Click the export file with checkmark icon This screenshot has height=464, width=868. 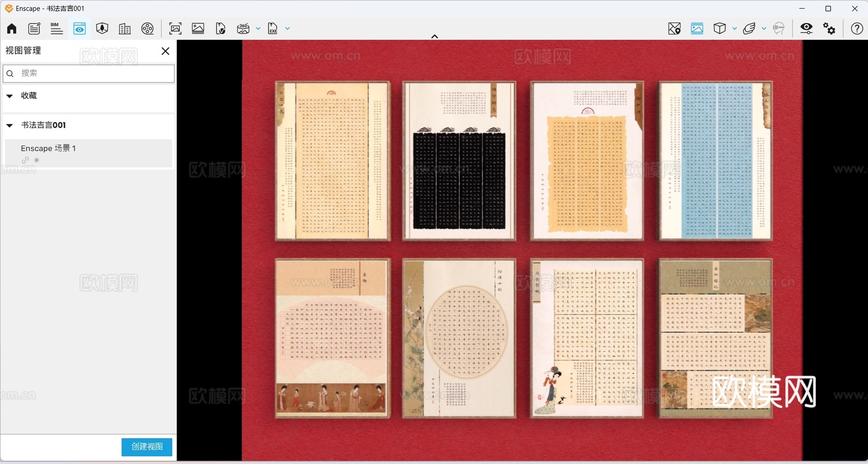(221, 28)
